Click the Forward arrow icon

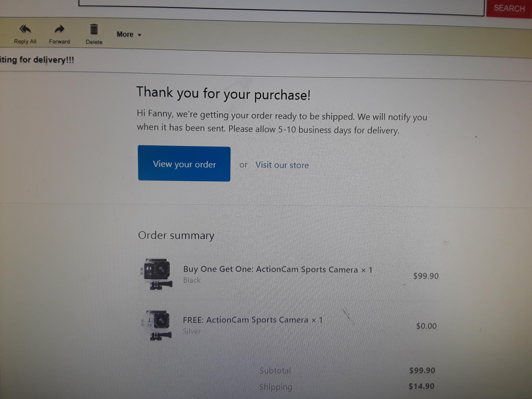pos(59,29)
